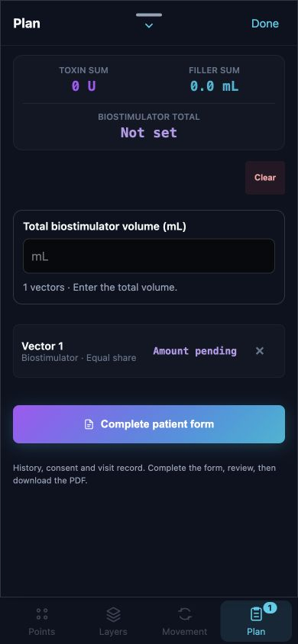Image resolution: width=298 pixels, height=644 pixels.
Task: Switch to the Movement tab label
Action: pos(185,631)
